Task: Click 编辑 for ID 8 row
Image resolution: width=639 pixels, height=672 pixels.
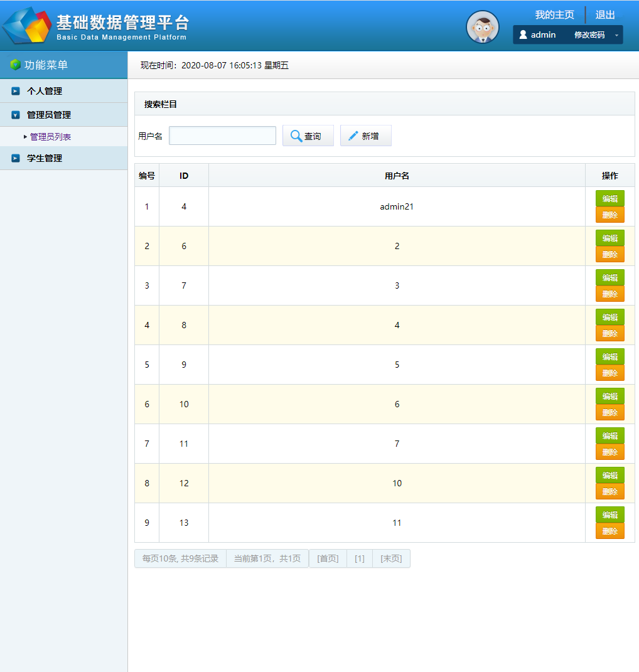Action: (610, 317)
